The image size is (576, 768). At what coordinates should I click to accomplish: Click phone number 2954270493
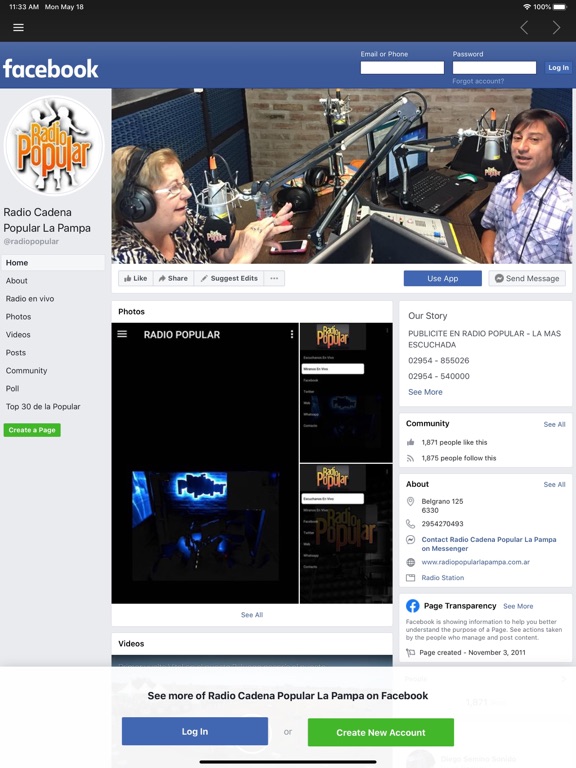point(442,524)
